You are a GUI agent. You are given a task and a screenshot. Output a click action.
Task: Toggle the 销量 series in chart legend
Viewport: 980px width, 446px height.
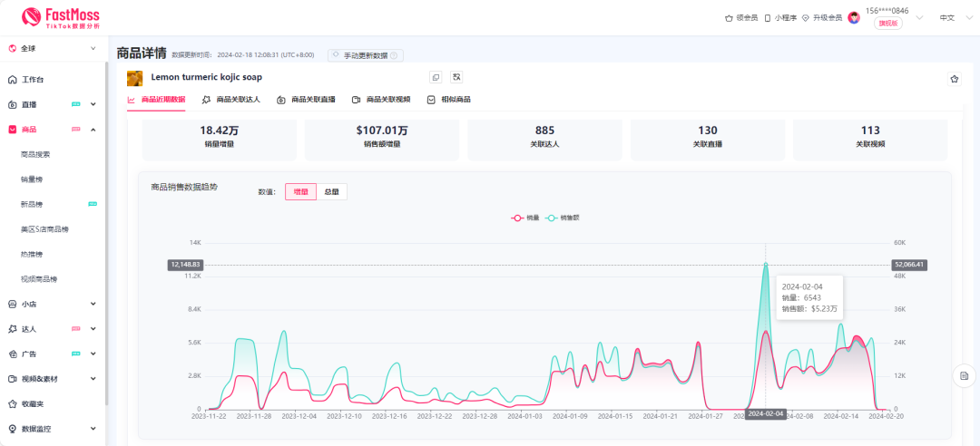525,218
